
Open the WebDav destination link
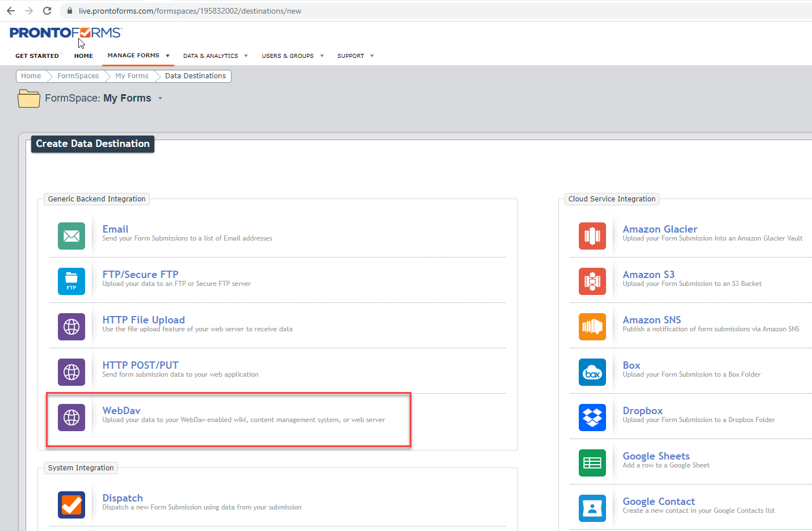pos(121,411)
